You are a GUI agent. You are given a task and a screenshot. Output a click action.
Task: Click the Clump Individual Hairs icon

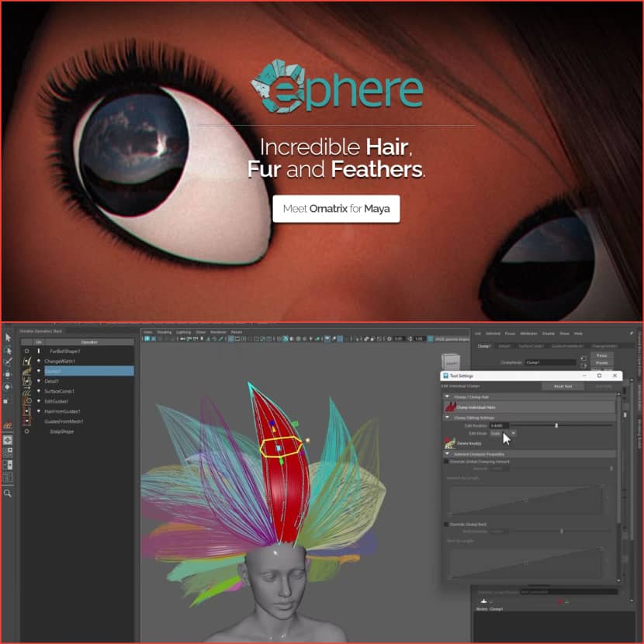coord(451,407)
